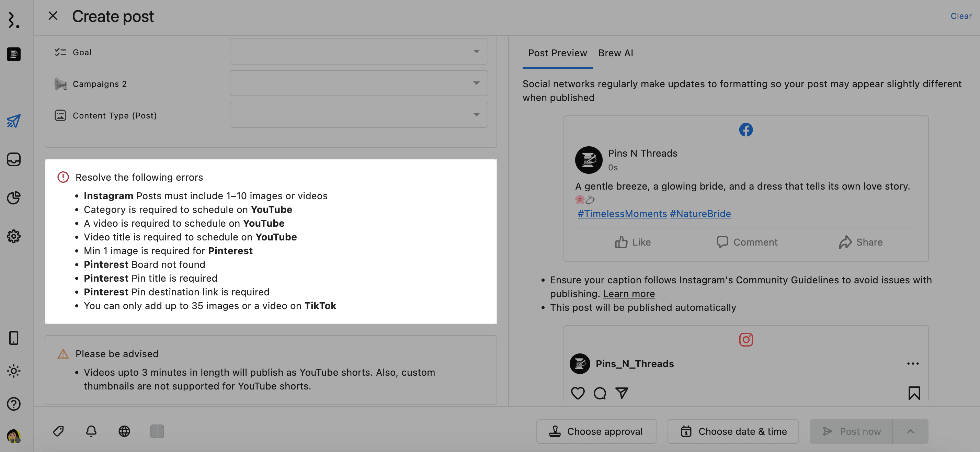The height and width of the screenshot is (452, 980).
Task: Toggle the brightness theme icon
Action: [x=14, y=371]
